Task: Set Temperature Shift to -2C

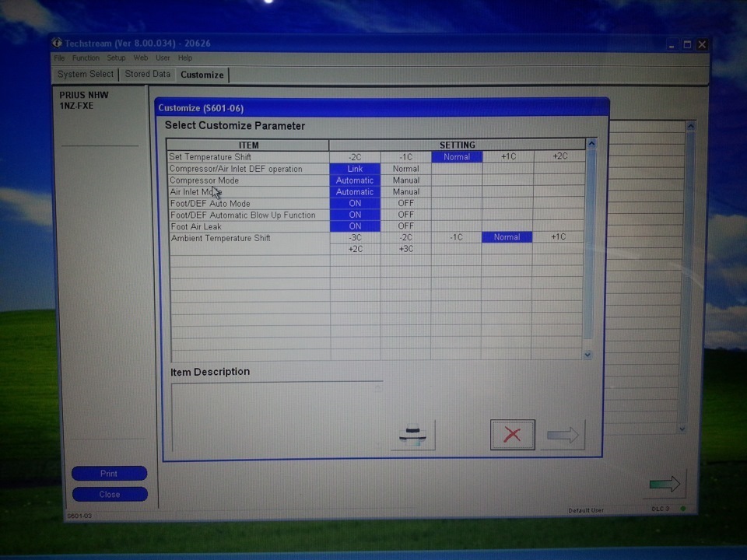Action: pos(355,156)
